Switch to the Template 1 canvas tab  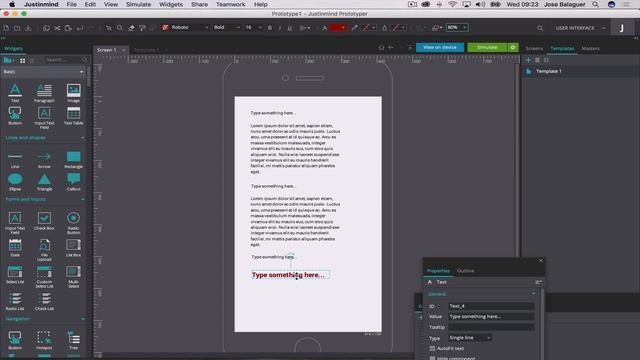[x=146, y=50]
